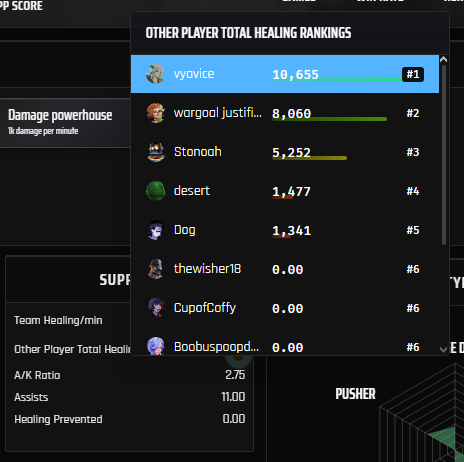Open wargoal justifi... player name
Screen dimensions: 464x462
(218, 113)
